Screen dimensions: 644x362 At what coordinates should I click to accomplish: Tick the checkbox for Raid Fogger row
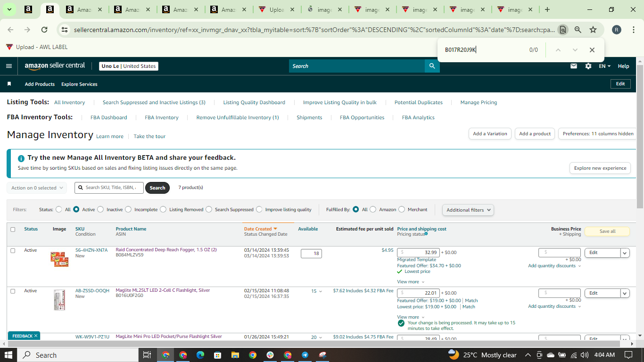13,250
